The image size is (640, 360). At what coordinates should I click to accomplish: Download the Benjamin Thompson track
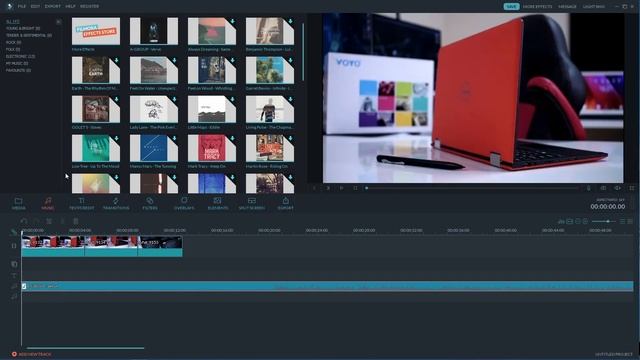coord(290,21)
